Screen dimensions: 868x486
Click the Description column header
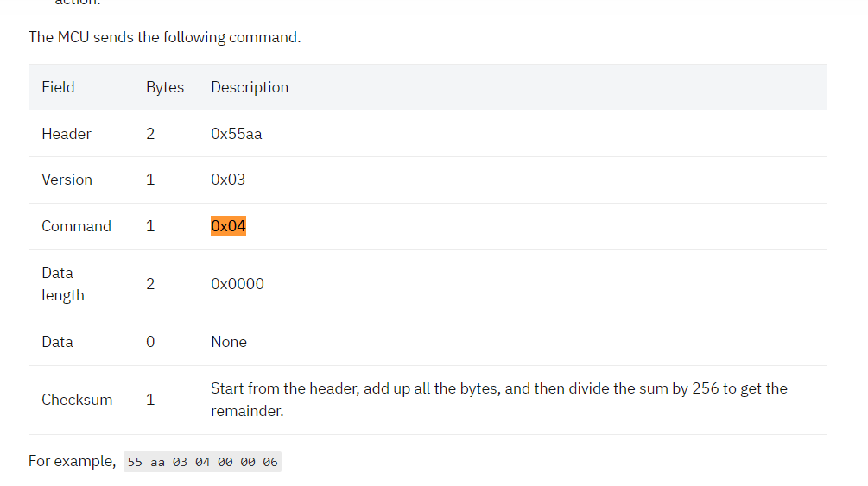[250, 87]
